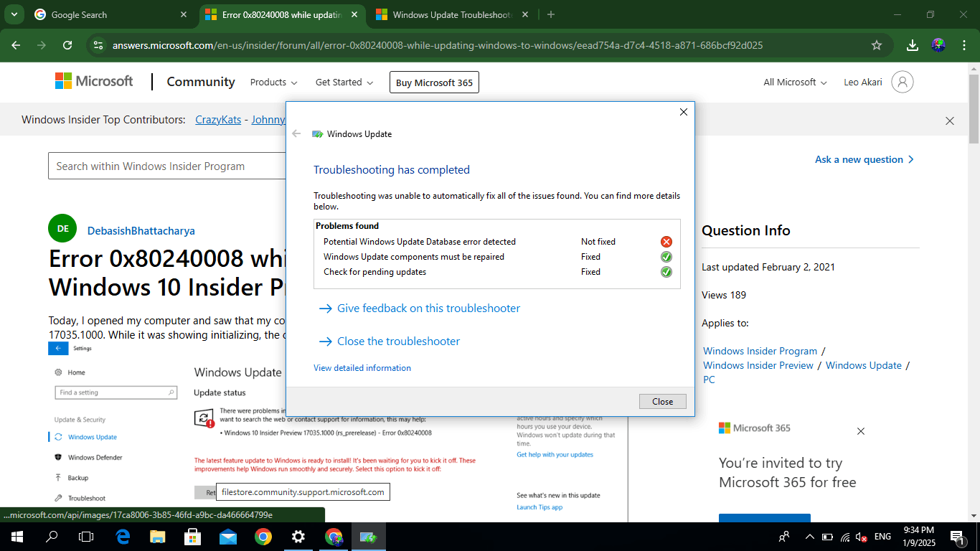Image resolution: width=980 pixels, height=551 pixels.
Task: Launch Microsoft Edge from taskbar
Action: click(x=123, y=537)
